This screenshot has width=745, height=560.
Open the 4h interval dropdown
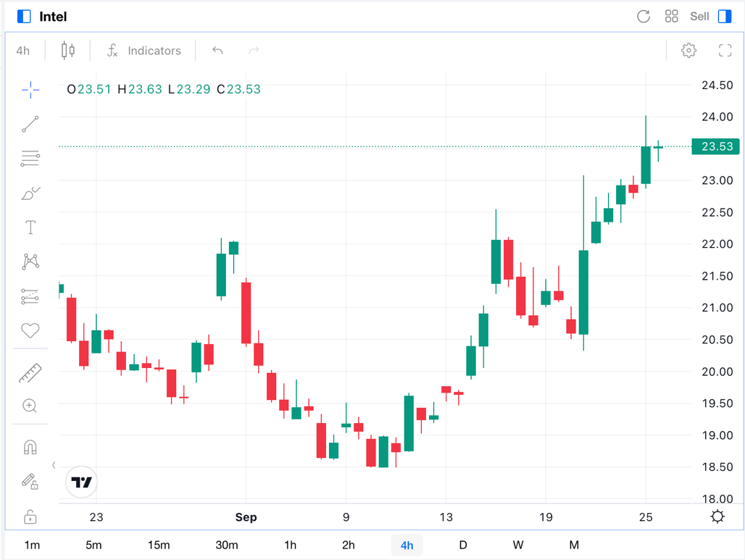click(23, 51)
